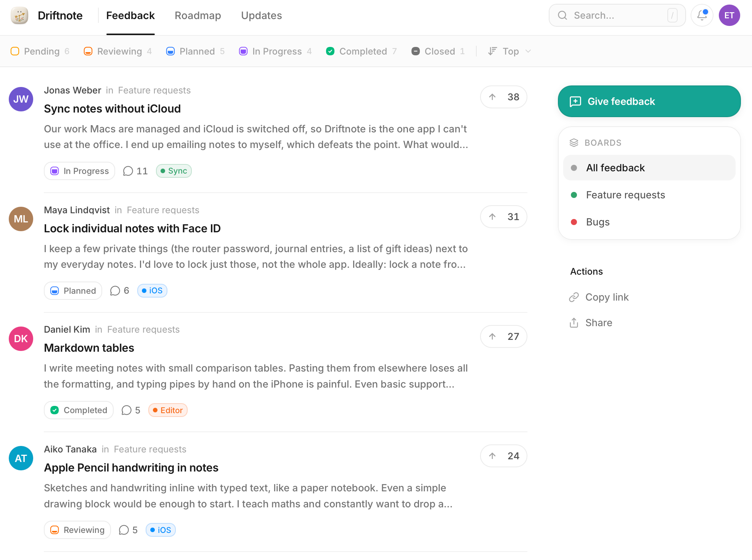The image size is (752, 560).
Task: Select the All feedback board
Action: point(649,168)
